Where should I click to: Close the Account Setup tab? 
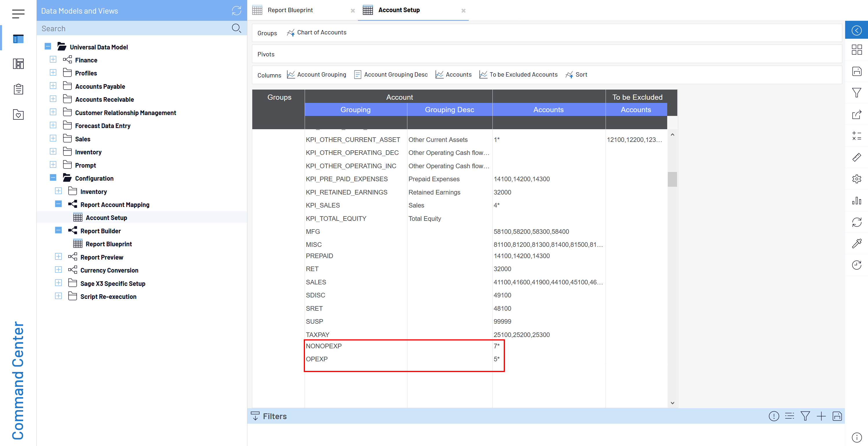463,11
